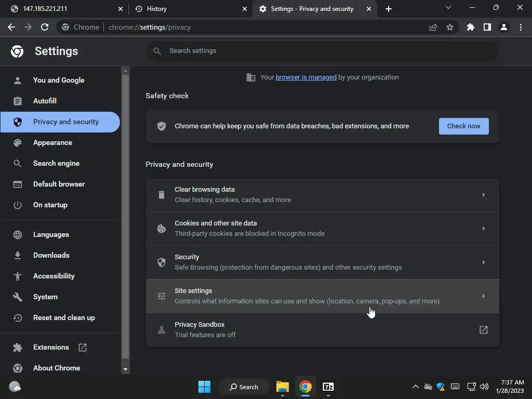Click the shield icon in Security row
The width and height of the screenshot is (532, 399).
pyautogui.click(x=162, y=262)
